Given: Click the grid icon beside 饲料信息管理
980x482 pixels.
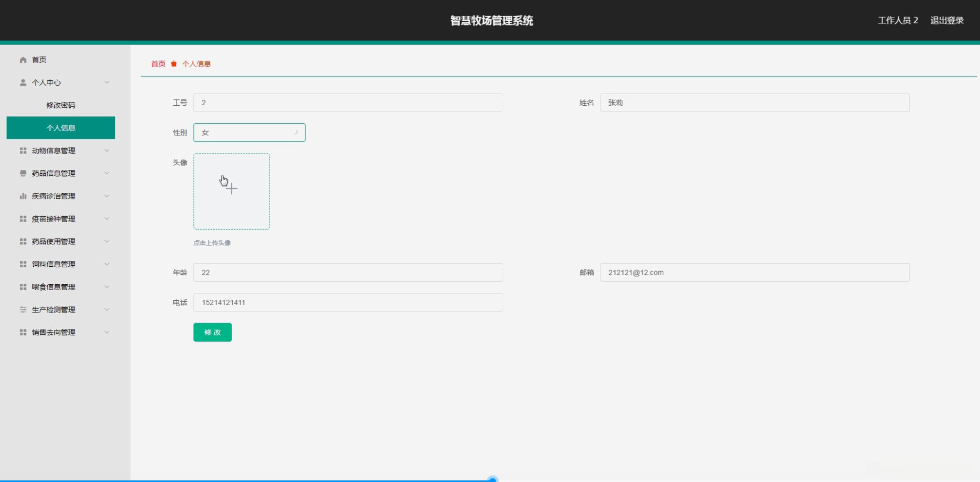Looking at the screenshot, I should [x=23, y=264].
